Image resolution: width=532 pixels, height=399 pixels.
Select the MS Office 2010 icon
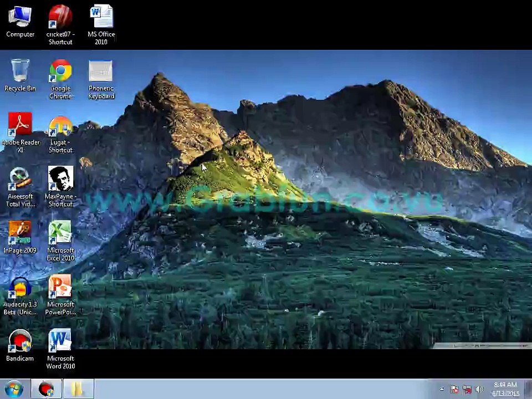[101, 25]
